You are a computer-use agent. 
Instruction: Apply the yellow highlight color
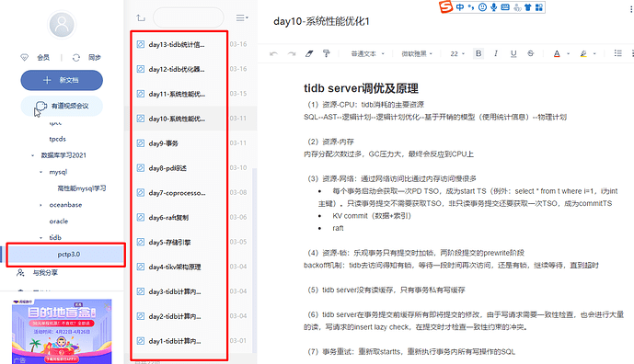[x=583, y=53]
